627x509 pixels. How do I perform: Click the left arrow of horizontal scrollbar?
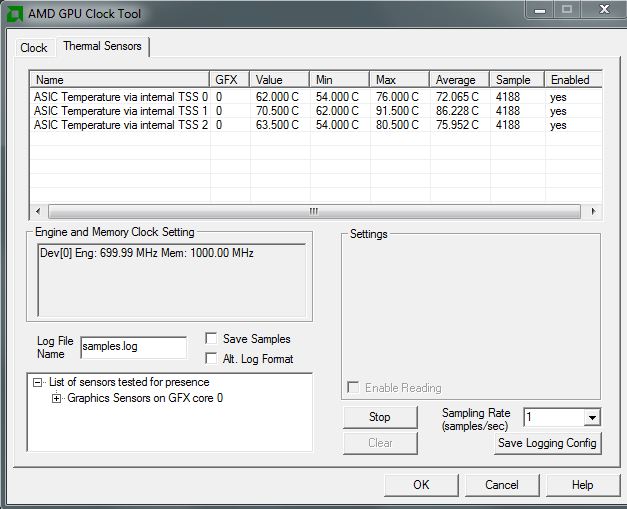pyautogui.click(x=38, y=211)
